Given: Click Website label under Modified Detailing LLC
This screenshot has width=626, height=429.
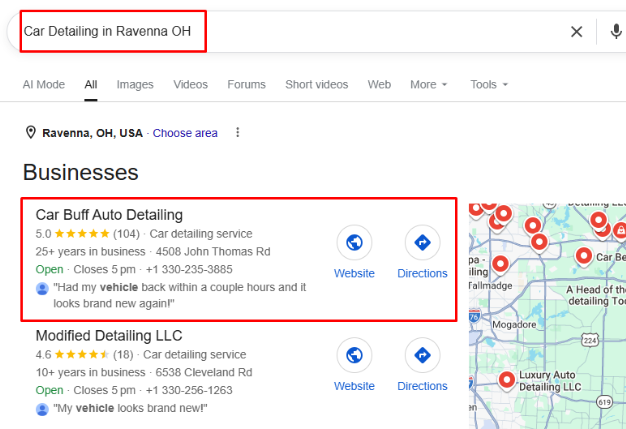Looking at the screenshot, I should pos(354,386).
